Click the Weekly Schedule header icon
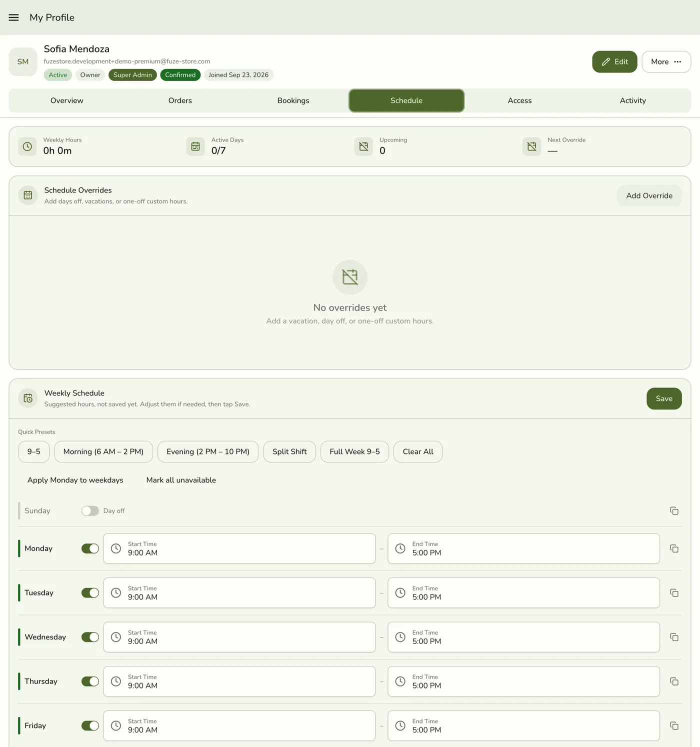 point(28,398)
